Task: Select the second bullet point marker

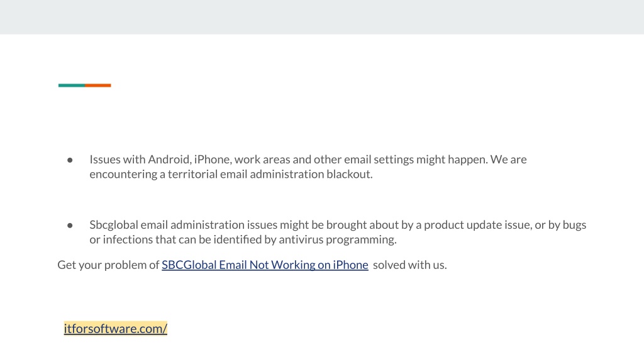Action: (70, 226)
